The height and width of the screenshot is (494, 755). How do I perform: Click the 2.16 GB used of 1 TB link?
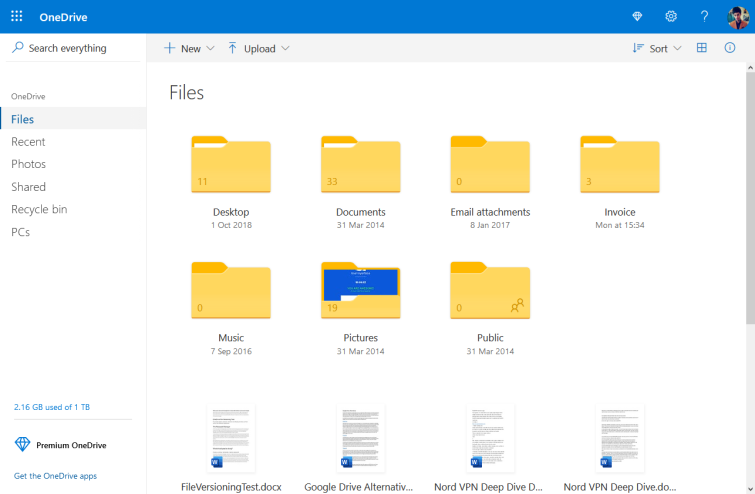click(x=52, y=407)
